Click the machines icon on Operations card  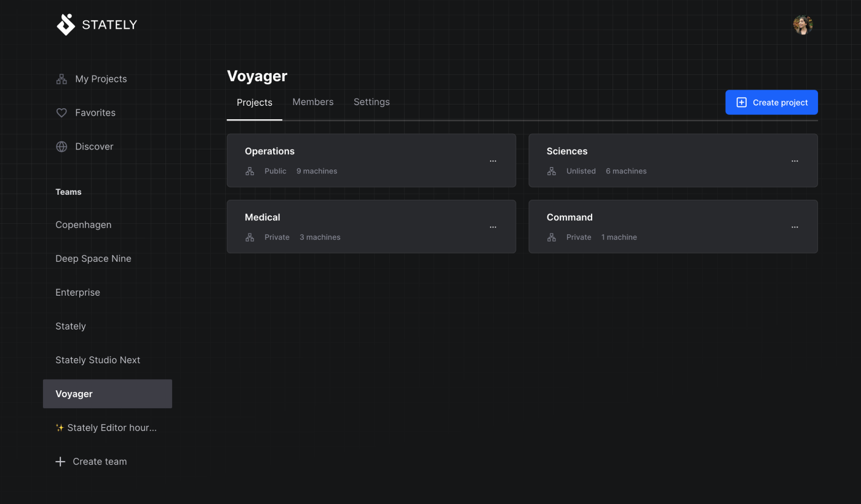click(250, 171)
